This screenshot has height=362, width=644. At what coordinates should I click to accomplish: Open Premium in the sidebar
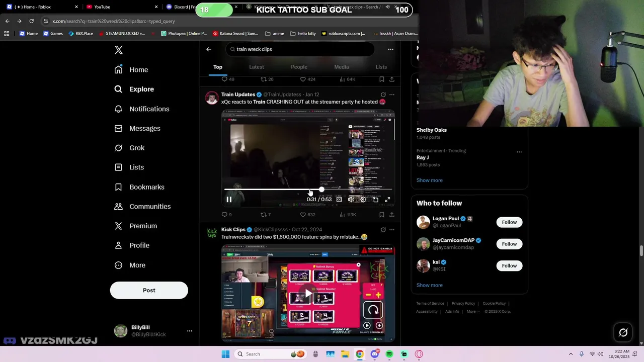tap(135, 226)
